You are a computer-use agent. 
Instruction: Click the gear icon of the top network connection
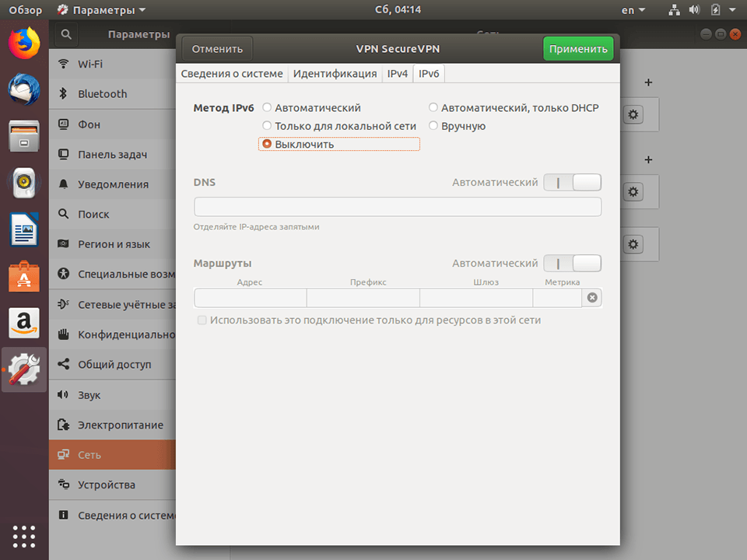pyautogui.click(x=633, y=114)
